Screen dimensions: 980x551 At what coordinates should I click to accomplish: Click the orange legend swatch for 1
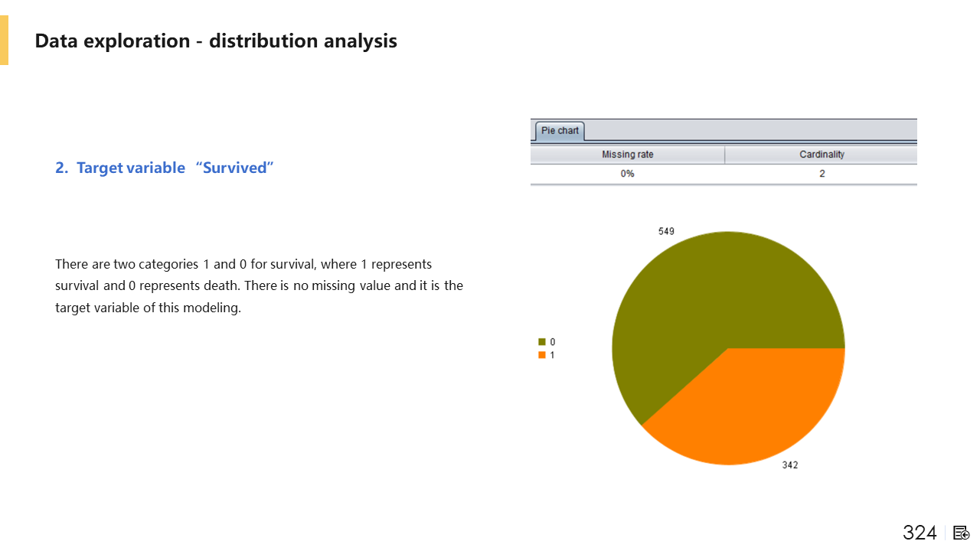(x=542, y=355)
